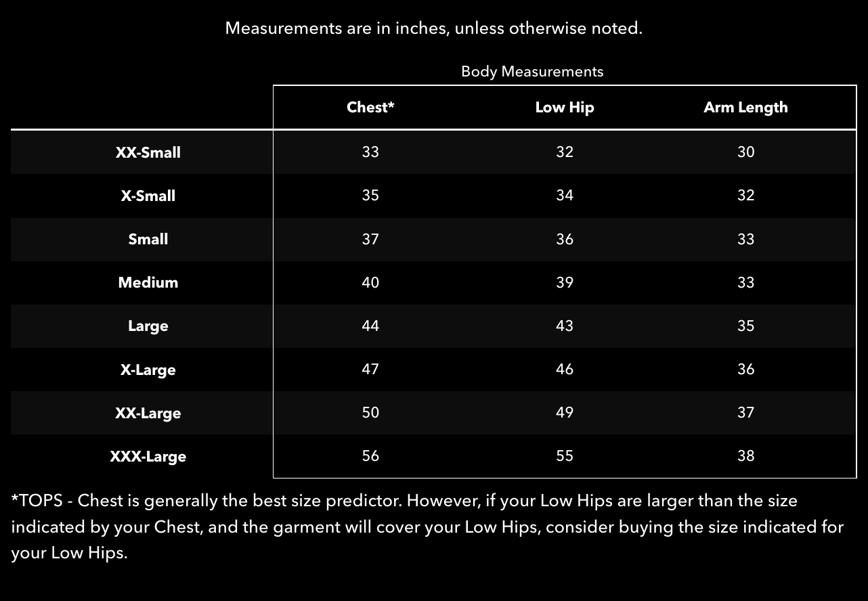
Task: Select the Medium size row label
Action: pos(148,282)
